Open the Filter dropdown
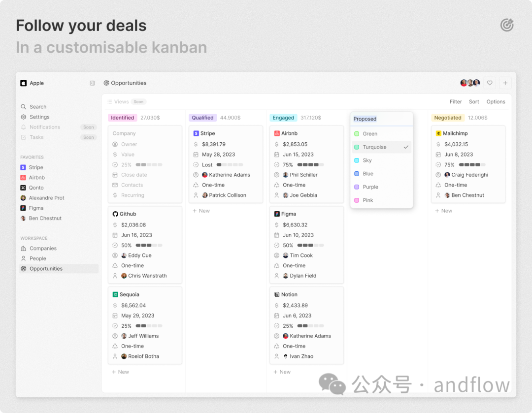 [x=456, y=102]
